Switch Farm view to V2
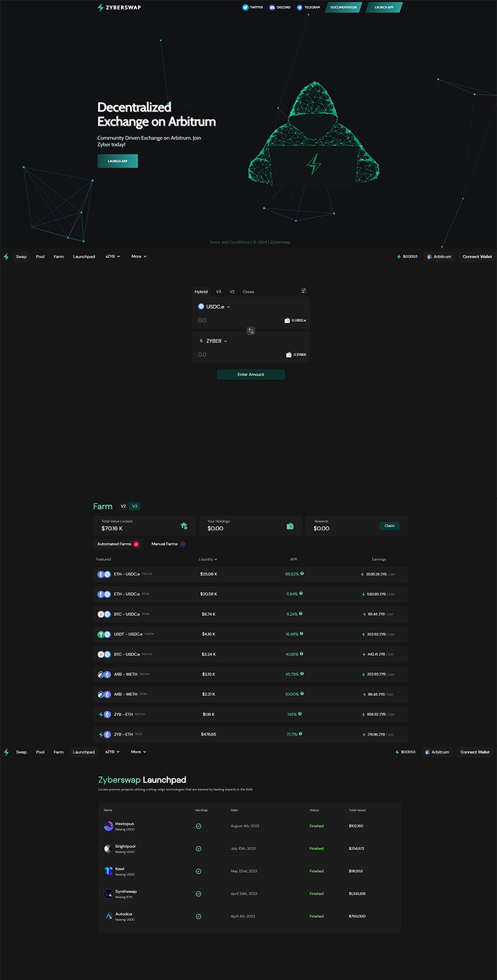497x980 pixels. tap(122, 506)
